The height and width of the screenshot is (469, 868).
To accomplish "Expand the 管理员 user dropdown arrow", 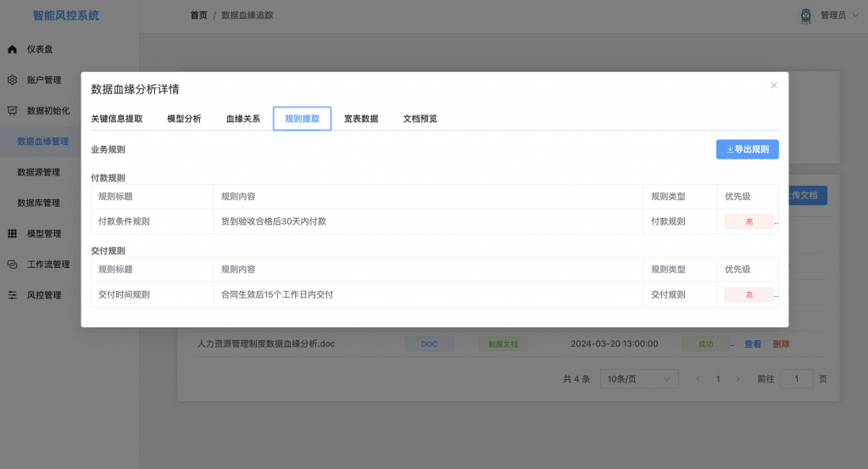I will click(x=855, y=15).
